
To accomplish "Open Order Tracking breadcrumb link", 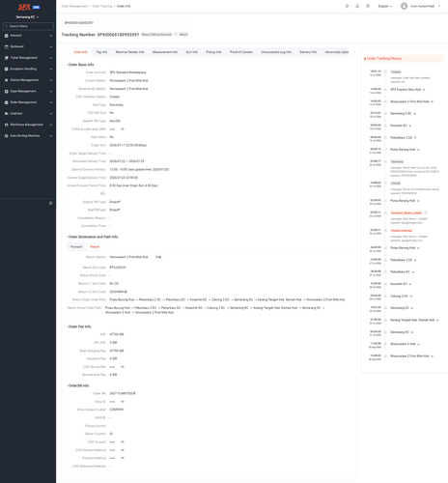I will pos(102,6).
